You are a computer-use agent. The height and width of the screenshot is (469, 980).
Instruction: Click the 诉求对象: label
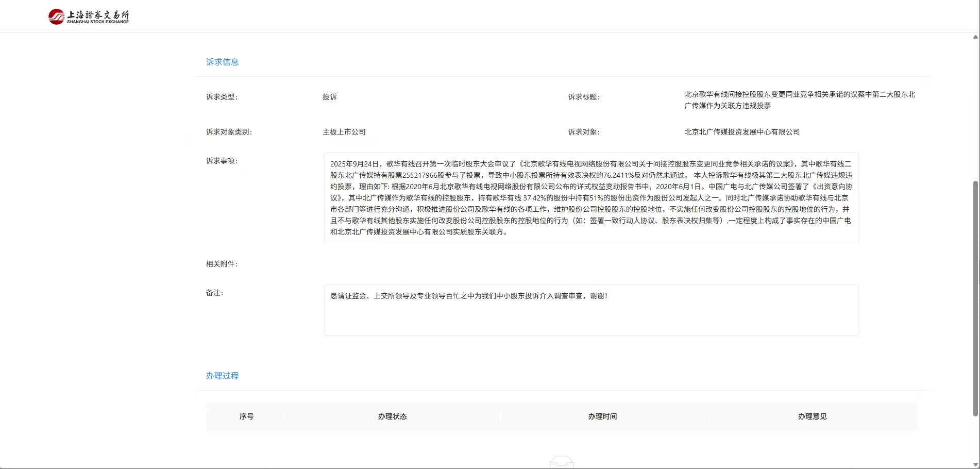pos(584,132)
